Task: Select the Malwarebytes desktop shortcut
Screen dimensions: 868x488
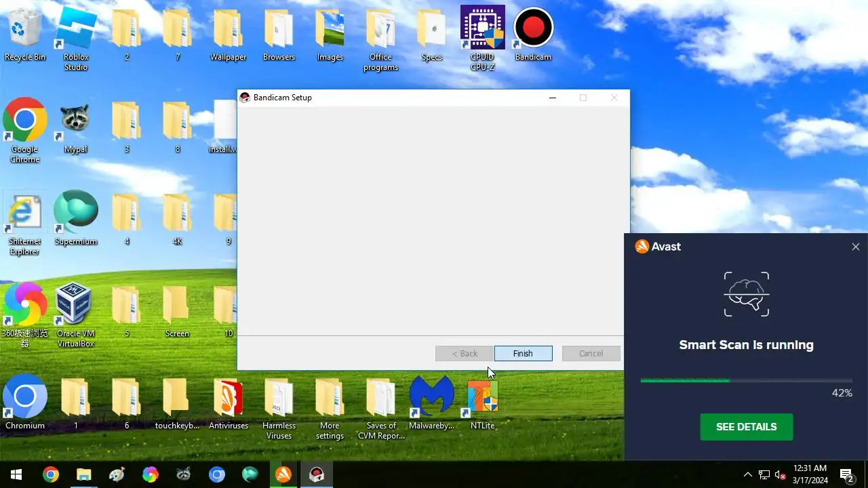Action: (431, 403)
